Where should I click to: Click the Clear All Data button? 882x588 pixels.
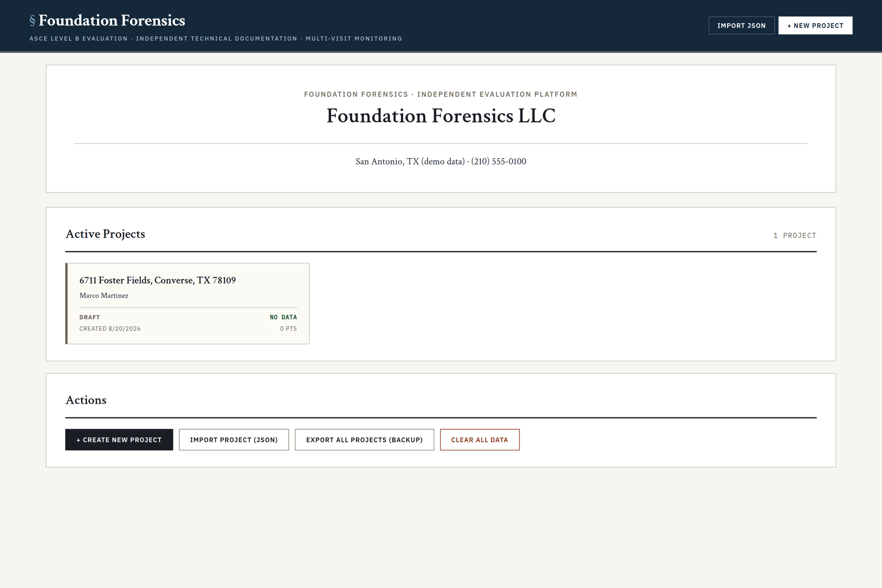pyautogui.click(x=480, y=440)
